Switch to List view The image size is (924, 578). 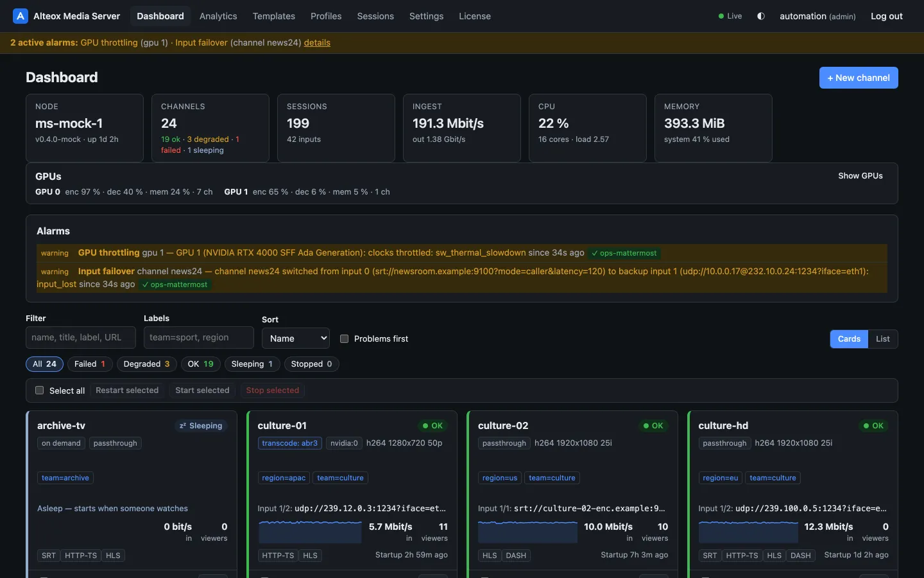[883, 338]
